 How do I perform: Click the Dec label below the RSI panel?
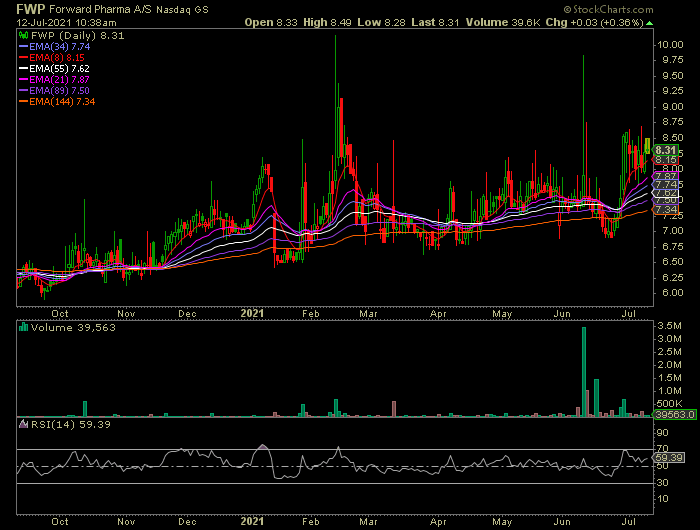click(x=187, y=522)
